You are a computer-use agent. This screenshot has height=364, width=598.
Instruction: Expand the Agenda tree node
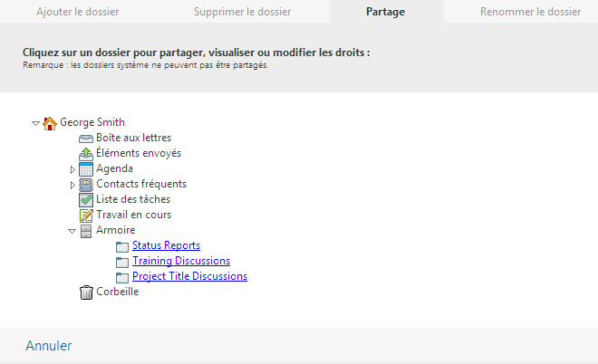point(72,169)
